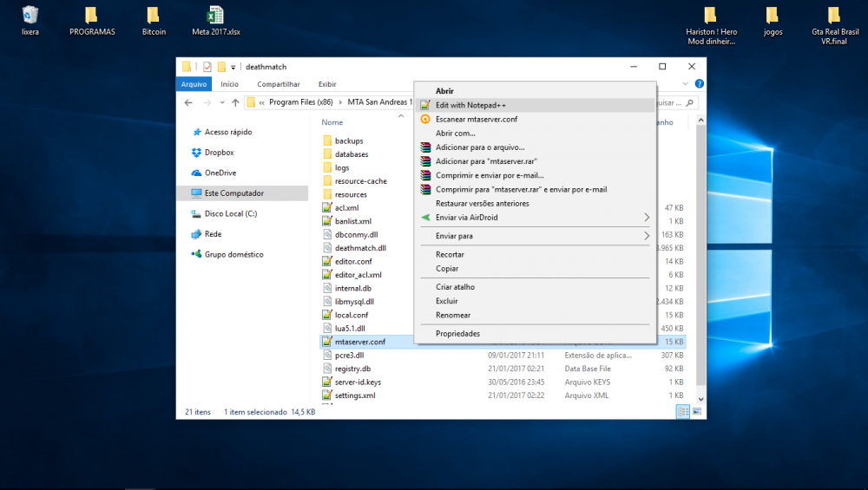868x490 pixels.
Task: Switch to large icons view in status bar
Action: click(695, 412)
